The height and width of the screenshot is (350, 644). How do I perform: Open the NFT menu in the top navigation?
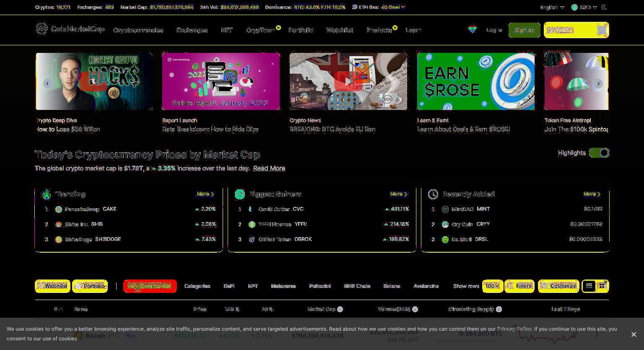point(227,30)
